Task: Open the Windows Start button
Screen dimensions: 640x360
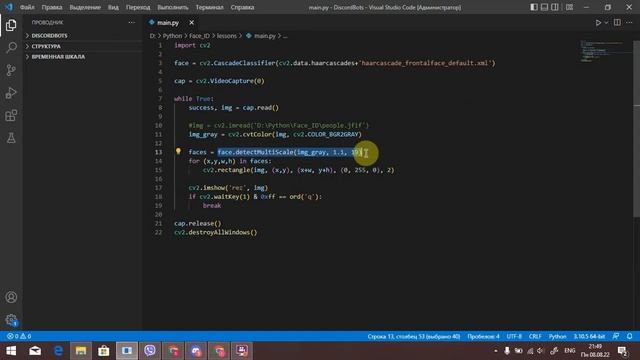Action: coord(11,351)
